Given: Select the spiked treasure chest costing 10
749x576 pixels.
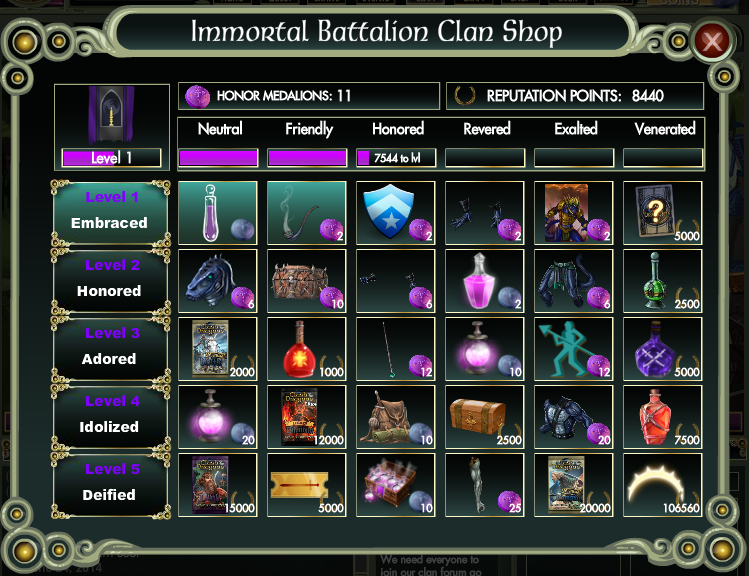Looking at the screenshot, I should coord(307,281).
